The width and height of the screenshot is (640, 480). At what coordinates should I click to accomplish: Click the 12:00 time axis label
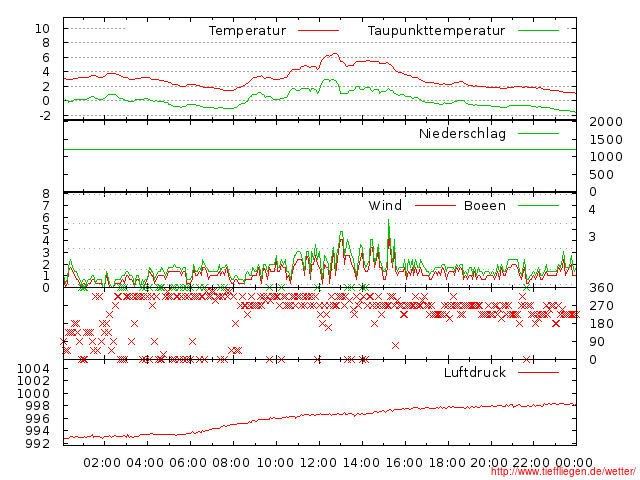pyautogui.click(x=318, y=463)
